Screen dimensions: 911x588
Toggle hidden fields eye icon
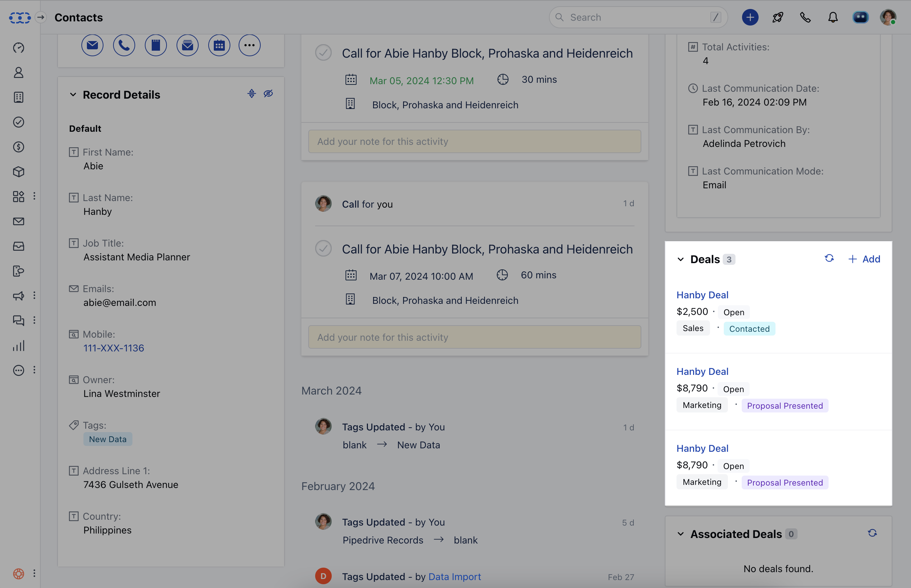coord(268,93)
